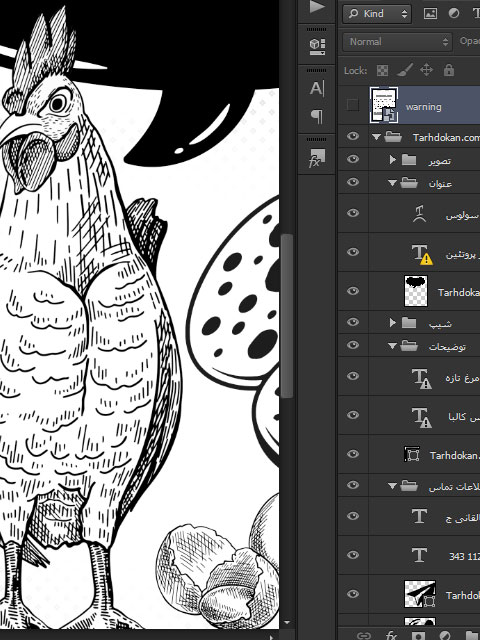Click warped text icon of سولوس layer
Viewport: 480px width, 640px height.
pyautogui.click(x=419, y=213)
